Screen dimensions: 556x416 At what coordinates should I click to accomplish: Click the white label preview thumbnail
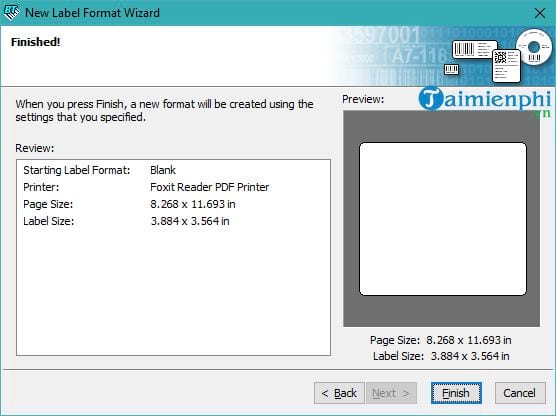[443, 219]
